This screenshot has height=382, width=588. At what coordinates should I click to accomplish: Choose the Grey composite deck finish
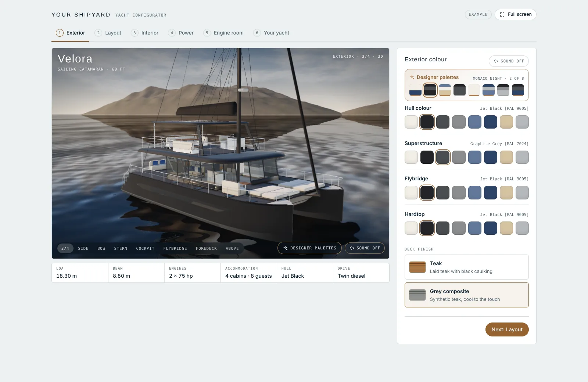click(x=467, y=295)
